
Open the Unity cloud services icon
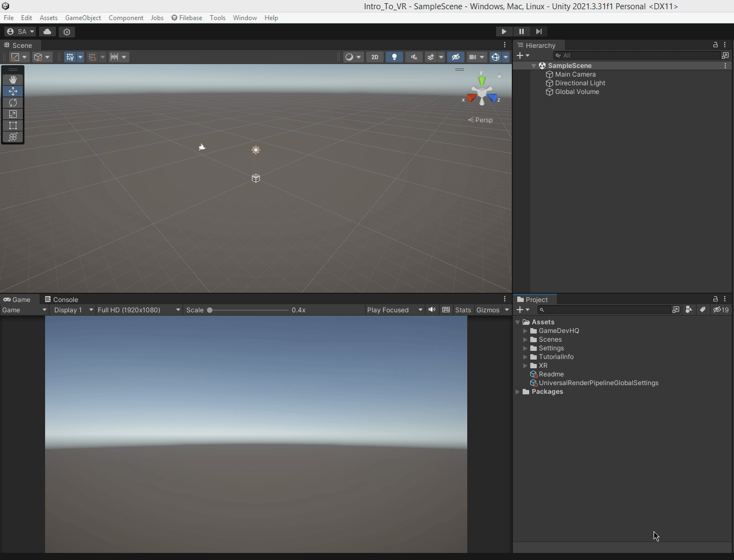click(47, 32)
